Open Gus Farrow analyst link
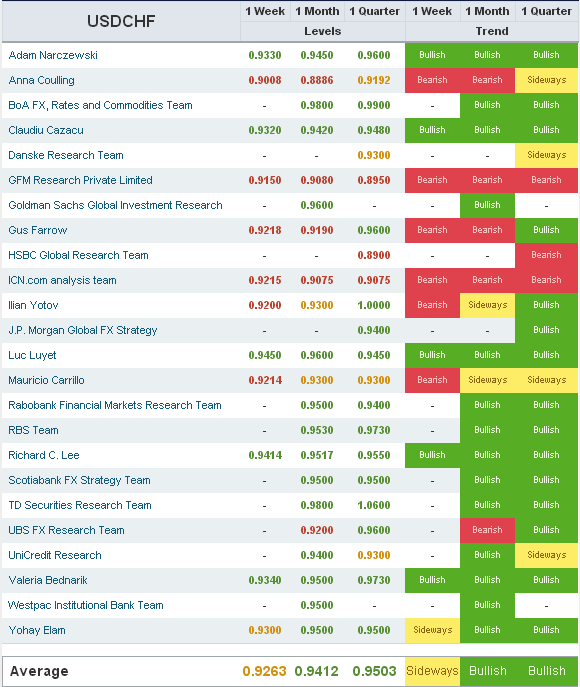This screenshot has width=580, height=687. [38, 230]
